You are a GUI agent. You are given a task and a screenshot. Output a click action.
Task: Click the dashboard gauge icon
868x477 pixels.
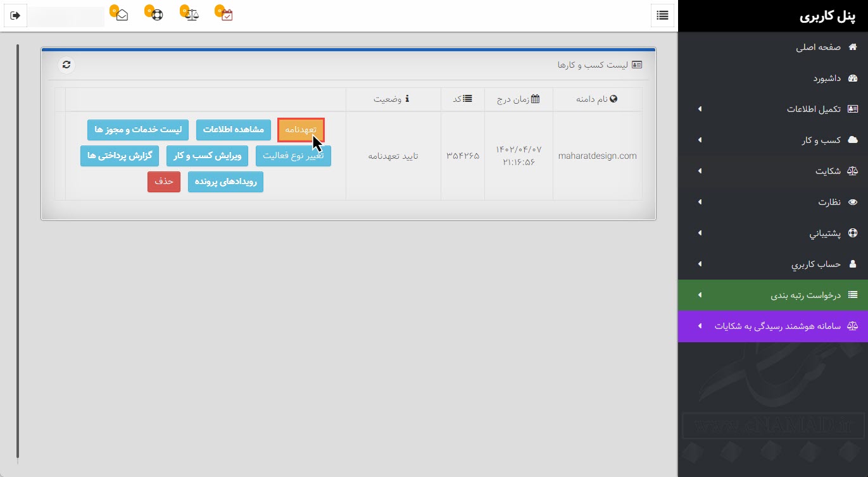pyautogui.click(x=852, y=78)
